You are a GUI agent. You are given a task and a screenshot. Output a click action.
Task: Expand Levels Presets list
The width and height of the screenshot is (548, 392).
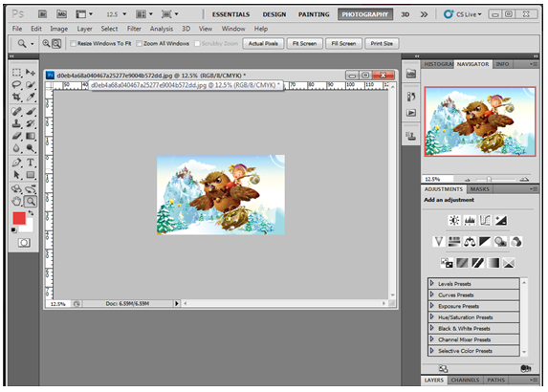(432, 283)
